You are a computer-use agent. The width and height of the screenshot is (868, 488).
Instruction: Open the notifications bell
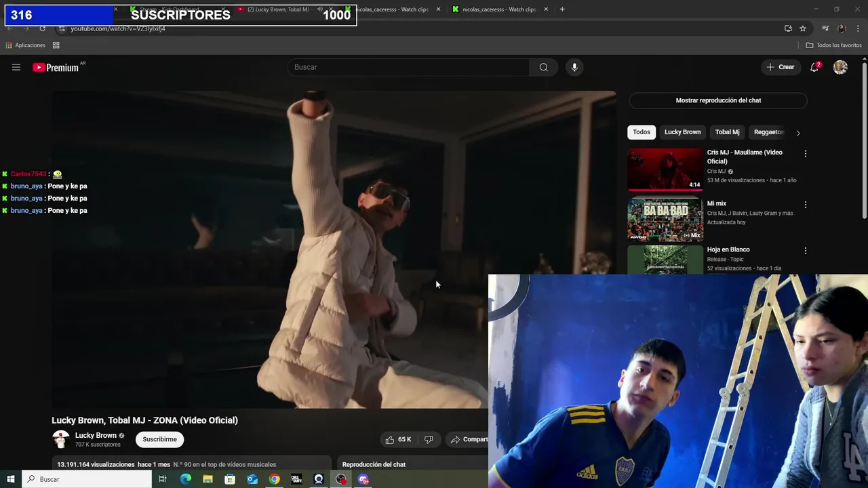[x=814, y=67]
